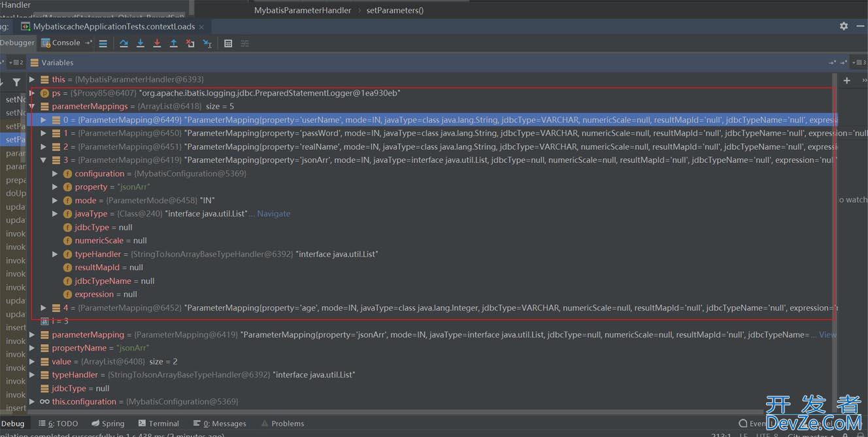The height and width of the screenshot is (437, 868).
Task: Expand ParameterMapping element 2 (realName)
Action: pos(43,147)
